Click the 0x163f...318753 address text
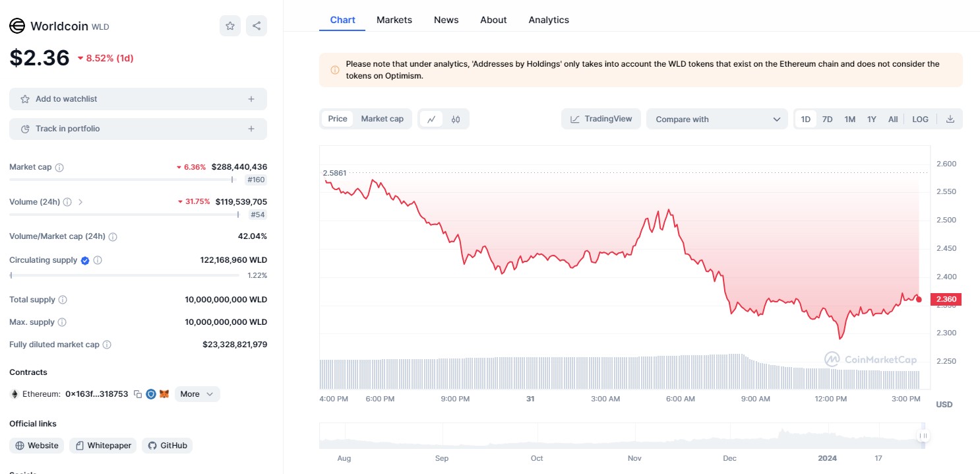The image size is (980, 474). click(97, 394)
